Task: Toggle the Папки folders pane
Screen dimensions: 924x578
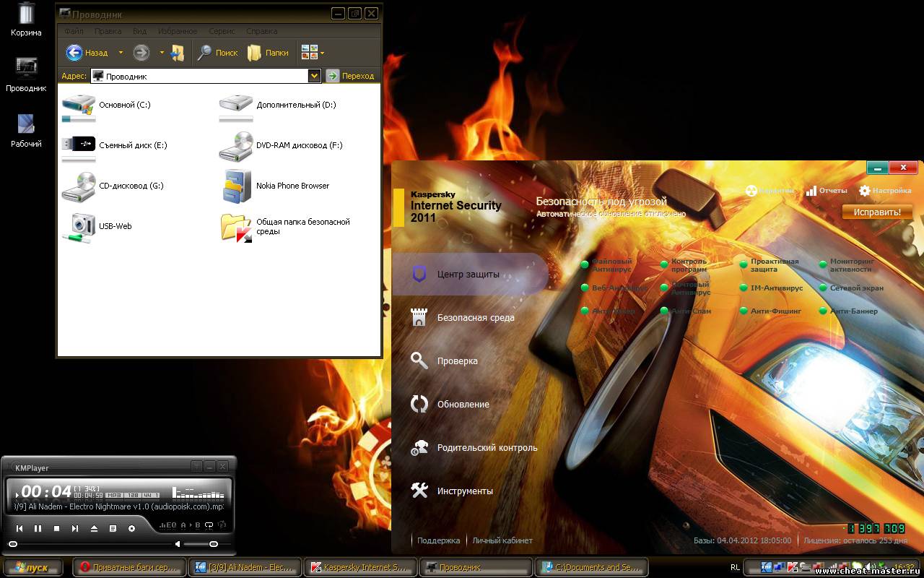Action: coord(268,53)
